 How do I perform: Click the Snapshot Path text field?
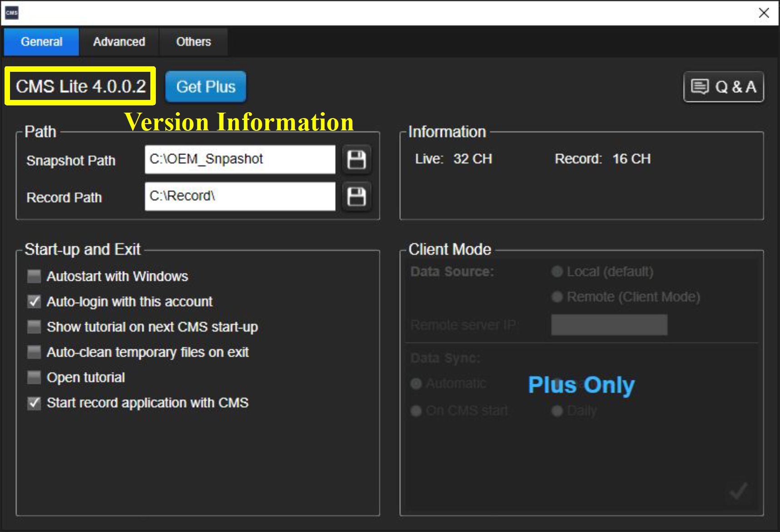240,159
